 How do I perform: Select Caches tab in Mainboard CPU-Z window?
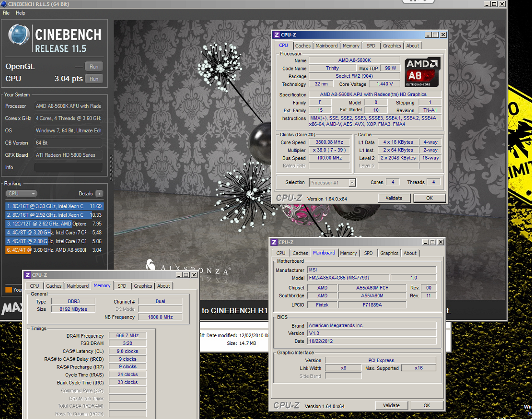coord(300,253)
